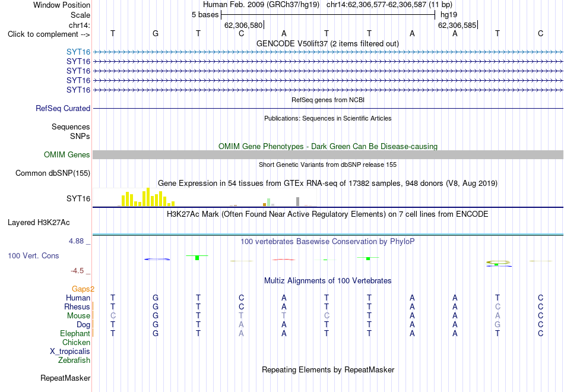Open the 'H3K27Ac Mark' ENCODE track title
Screen dimensions: 564x392
pos(328,214)
